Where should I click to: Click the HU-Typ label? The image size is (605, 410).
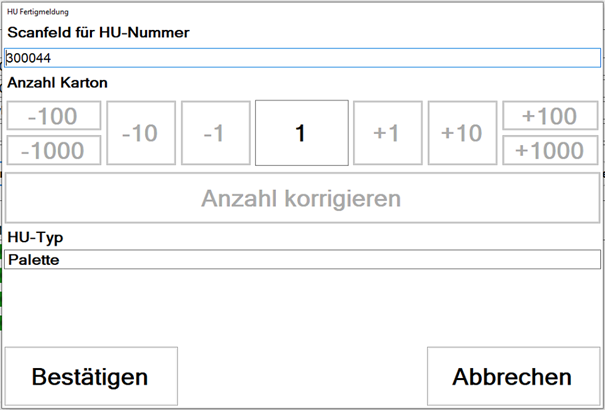(35, 238)
